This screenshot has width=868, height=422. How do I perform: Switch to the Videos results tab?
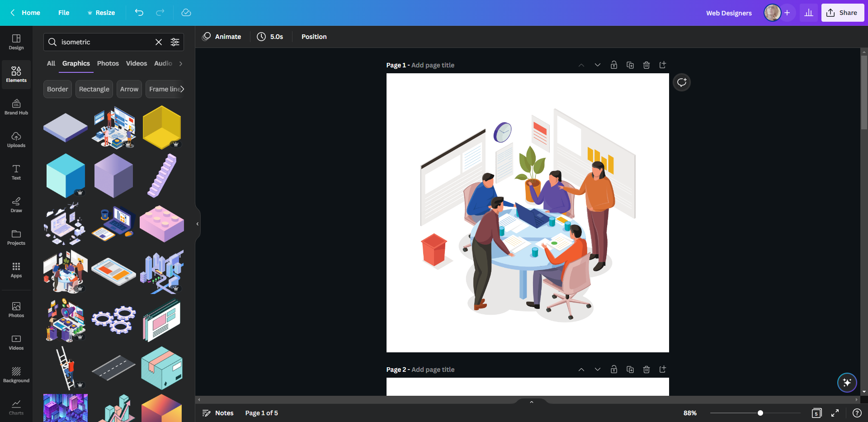click(137, 63)
